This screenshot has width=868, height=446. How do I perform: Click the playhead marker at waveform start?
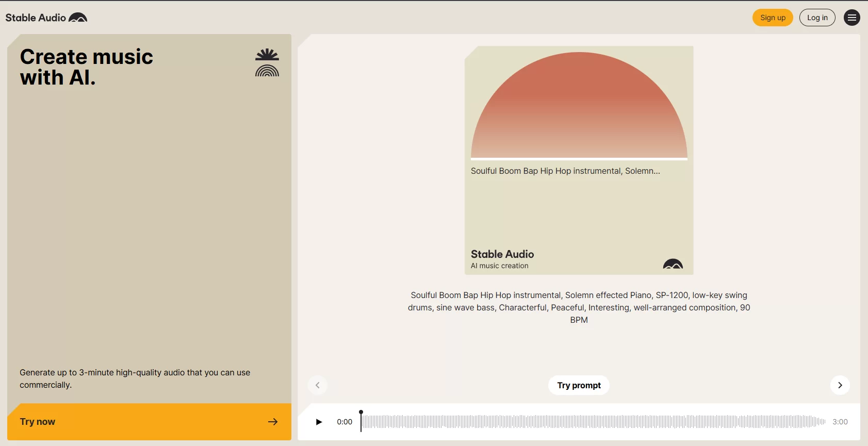(x=361, y=413)
